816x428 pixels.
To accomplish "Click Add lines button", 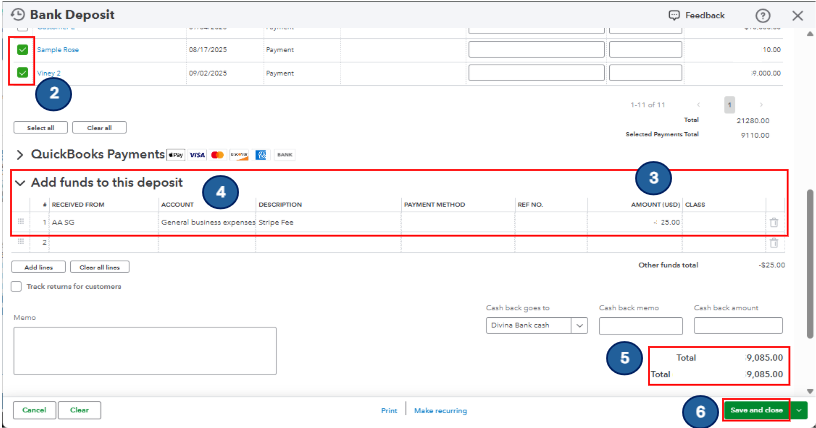I will click(x=39, y=267).
